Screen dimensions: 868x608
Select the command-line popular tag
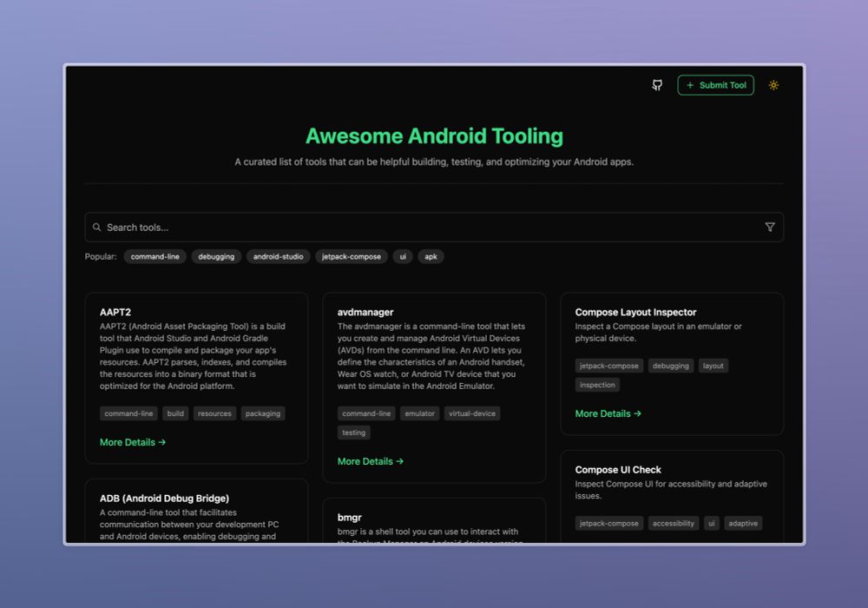pyautogui.click(x=155, y=256)
